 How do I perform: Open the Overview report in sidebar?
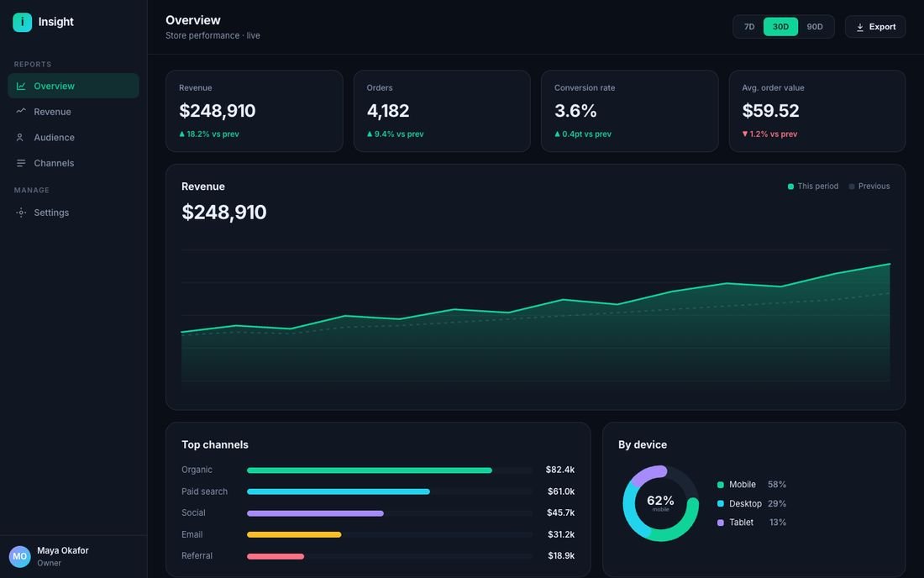pyautogui.click(x=73, y=86)
